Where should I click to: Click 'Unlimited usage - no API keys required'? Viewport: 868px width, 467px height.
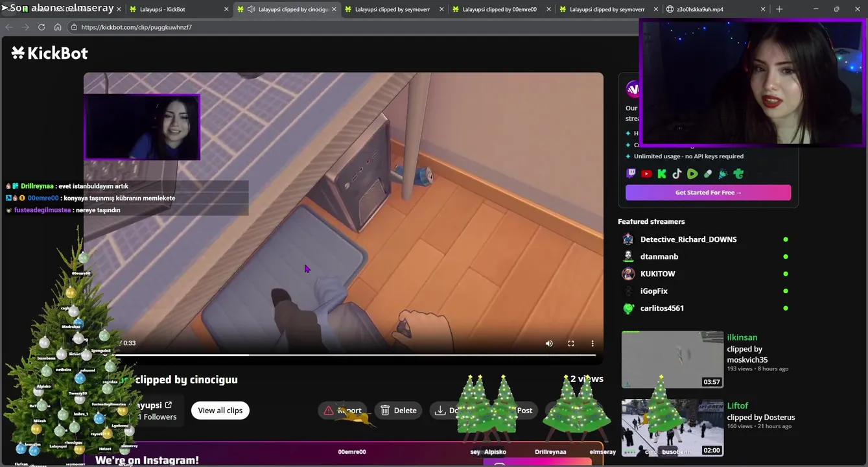pyautogui.click(x=688, y=156)
